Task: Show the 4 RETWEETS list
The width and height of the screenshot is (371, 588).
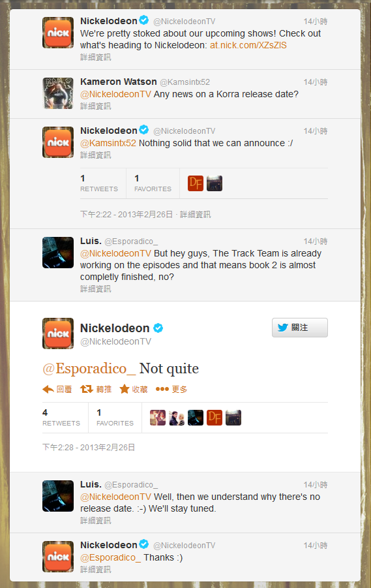Action: coord(61,418)
